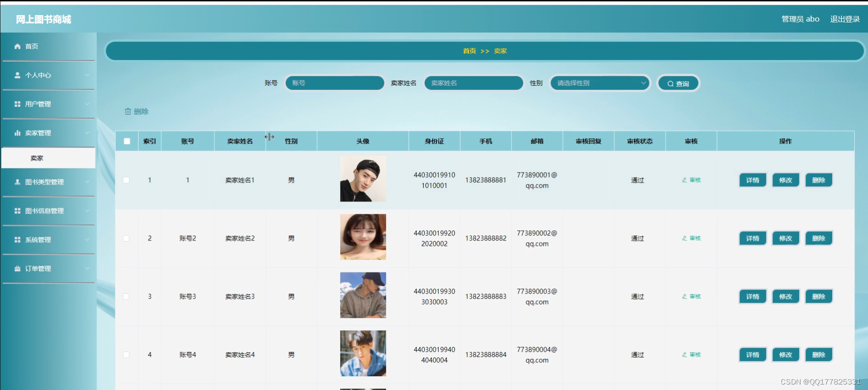Screen dimensions: 868x390
Task: Click 修改 button for 卖家姓名2
Action: point(786,239)
